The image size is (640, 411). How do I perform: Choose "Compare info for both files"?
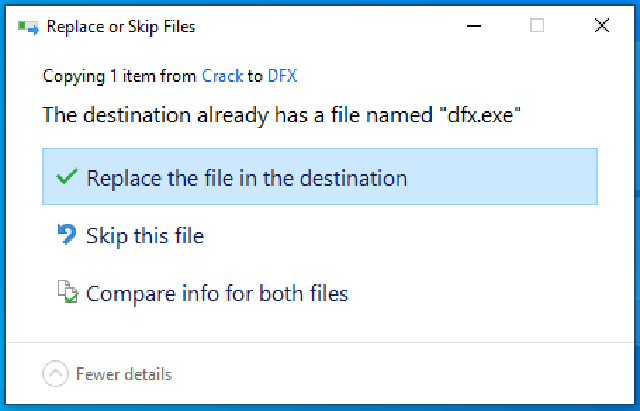217,293
